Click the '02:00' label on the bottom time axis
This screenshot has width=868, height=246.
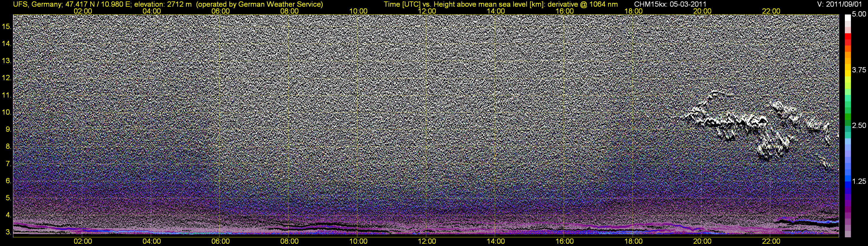coord(83,241)
